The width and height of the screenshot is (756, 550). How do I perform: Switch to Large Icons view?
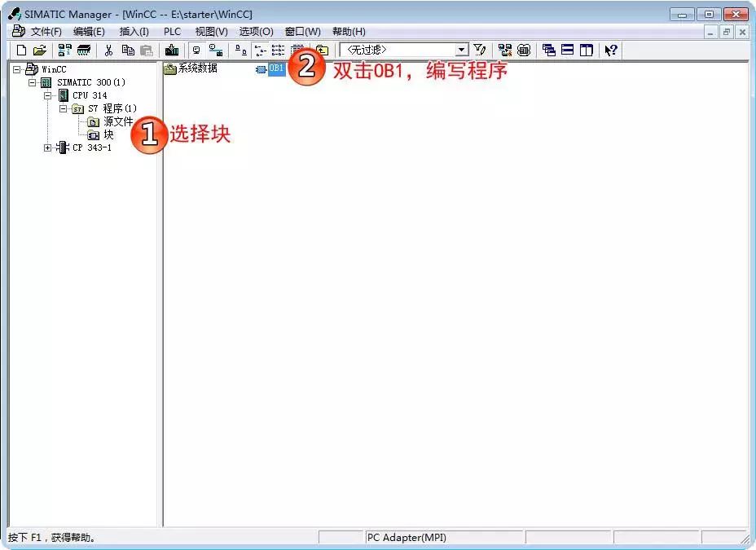click(241, 51)
